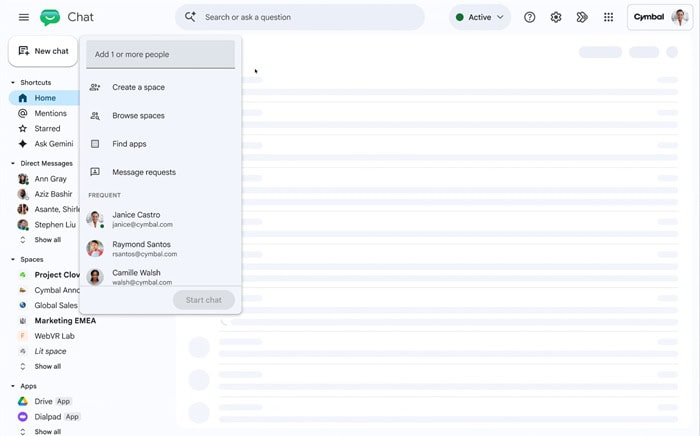Viewport: 700px width, 436px height.
Task: Open the settings gear icon
Action: [x=556, y=17]
